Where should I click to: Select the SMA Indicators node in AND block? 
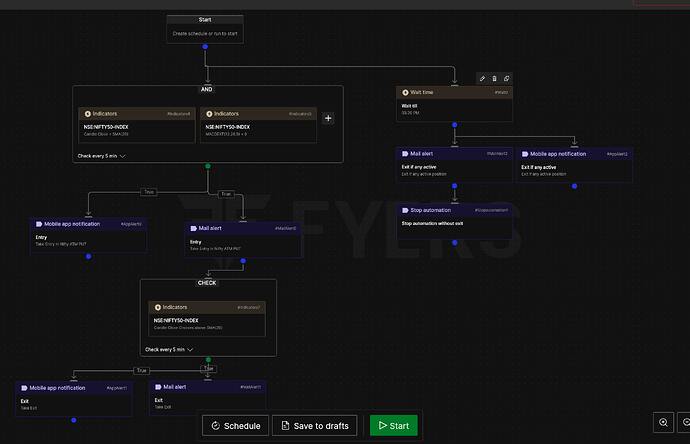tap(137, 125)
